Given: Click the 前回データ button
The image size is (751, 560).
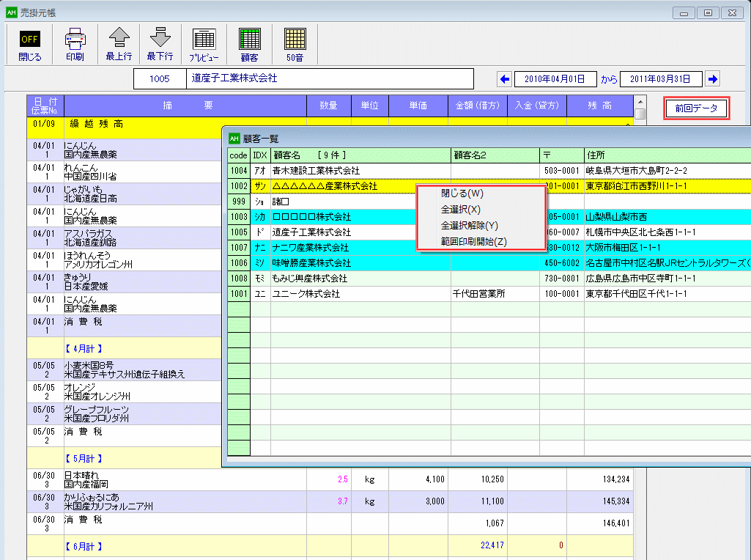Looking at the screenshot, I should [696, 108].
